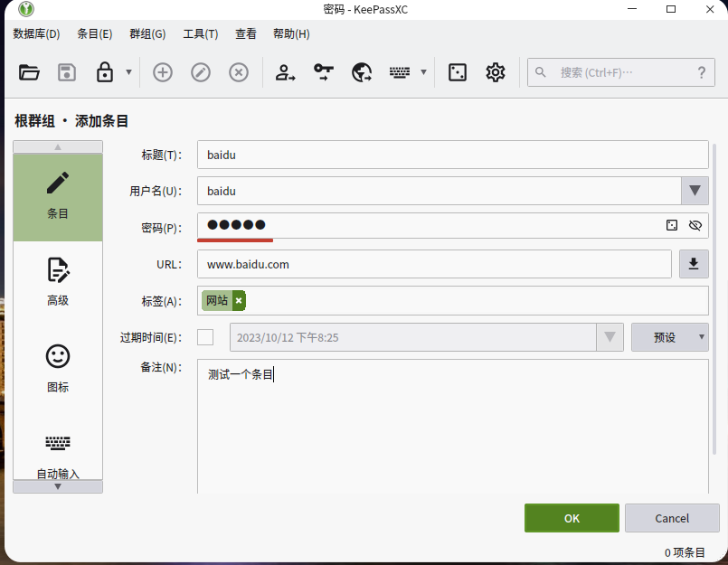
Task: Click the copy password key icon
Action: [x=323, y=72]
